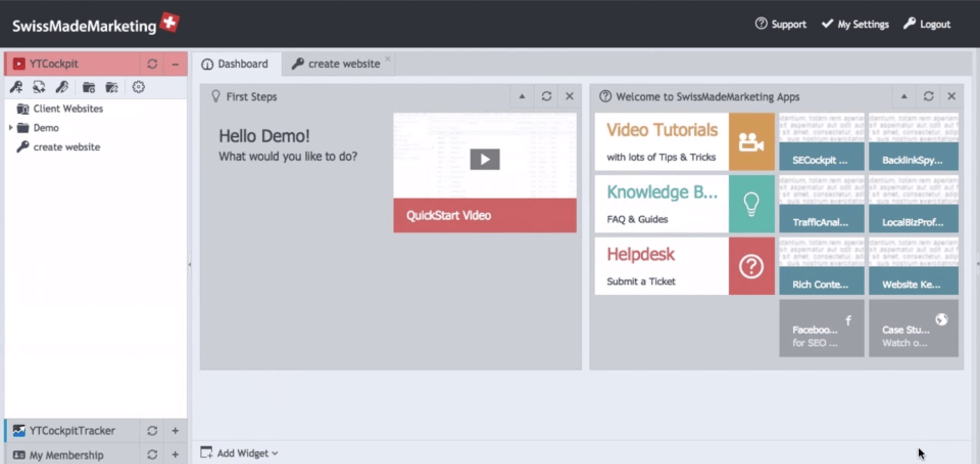Click the My Membership panel header
This screenshot has height=464, width=980.
click(x=72, y=455)
